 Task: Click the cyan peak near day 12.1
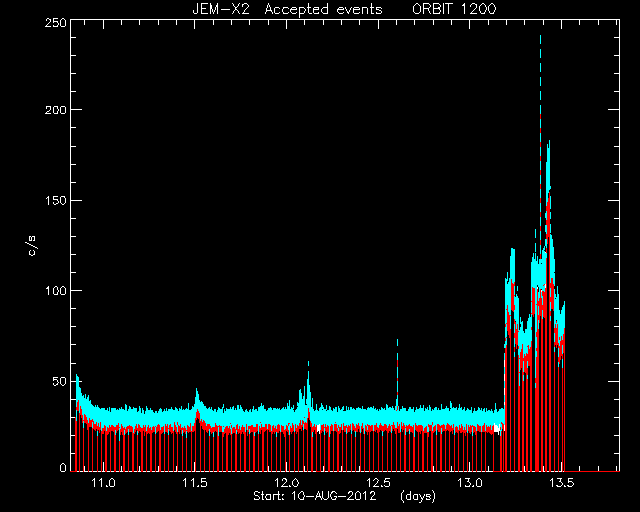308,363
